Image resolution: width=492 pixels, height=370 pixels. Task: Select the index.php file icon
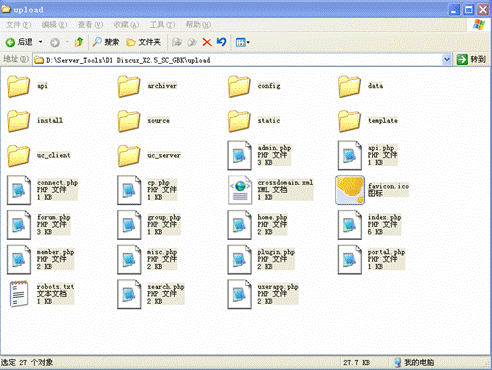point(350,225)
